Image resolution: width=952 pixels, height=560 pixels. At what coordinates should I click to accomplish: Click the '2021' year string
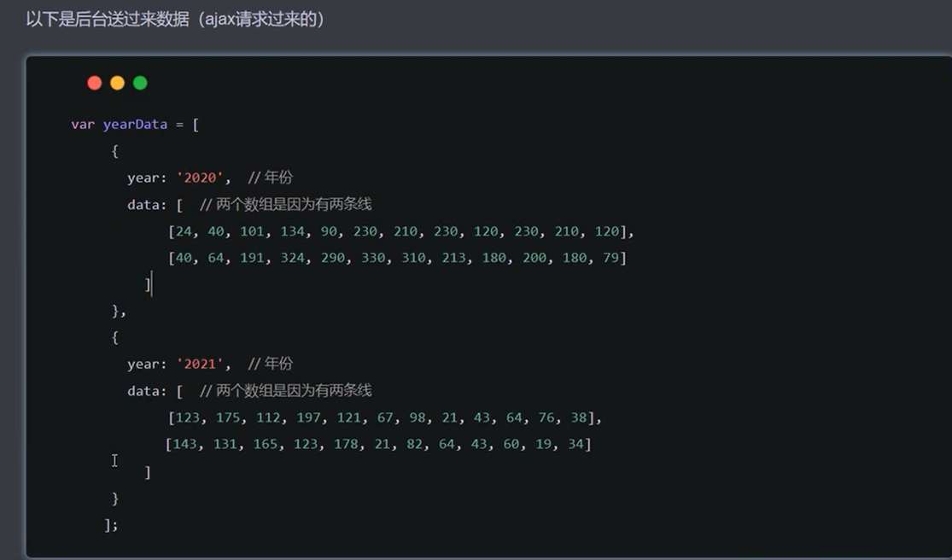(x=200, y=364)
